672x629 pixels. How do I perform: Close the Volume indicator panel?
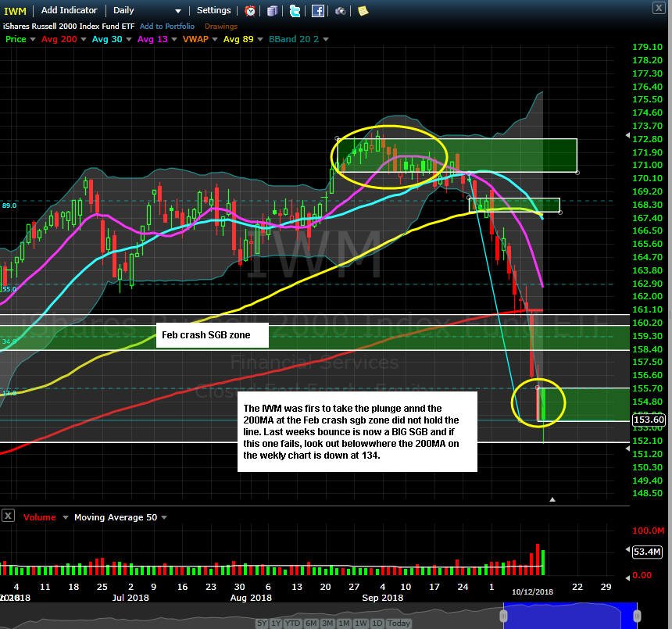click(x=8, y=516)
